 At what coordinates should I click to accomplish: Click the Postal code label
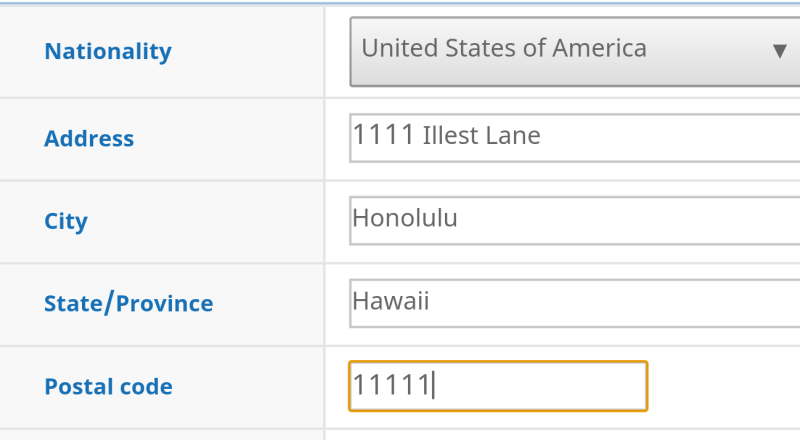(108, 386)
